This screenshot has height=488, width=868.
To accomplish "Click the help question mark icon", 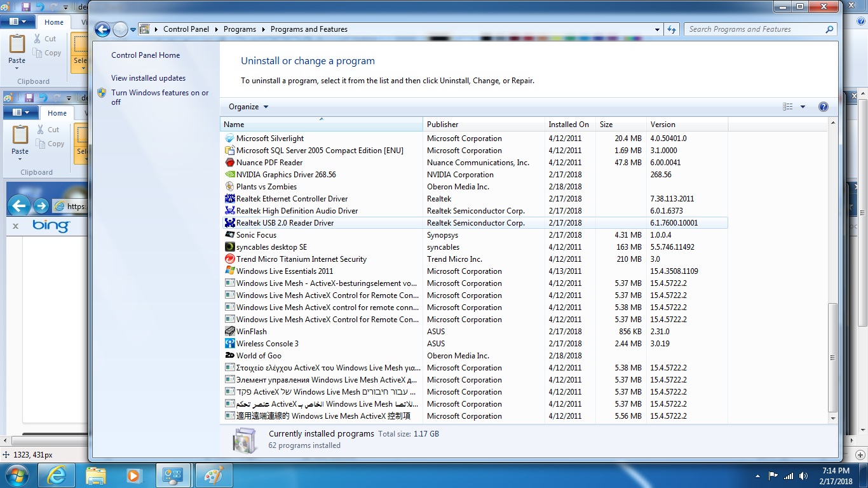I will click(x=823, y=107).
